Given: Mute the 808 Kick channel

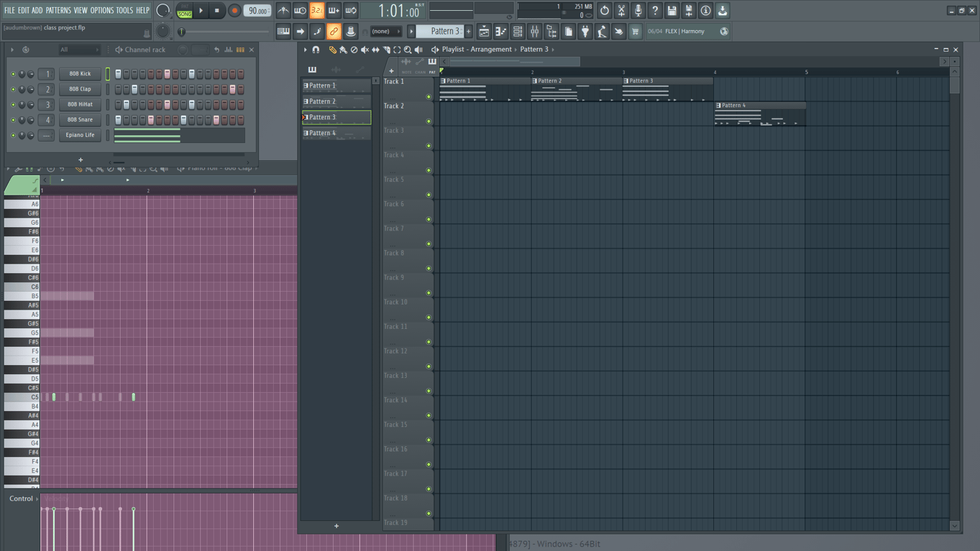Looking at the screenshot, I should (x=13, y=74).
